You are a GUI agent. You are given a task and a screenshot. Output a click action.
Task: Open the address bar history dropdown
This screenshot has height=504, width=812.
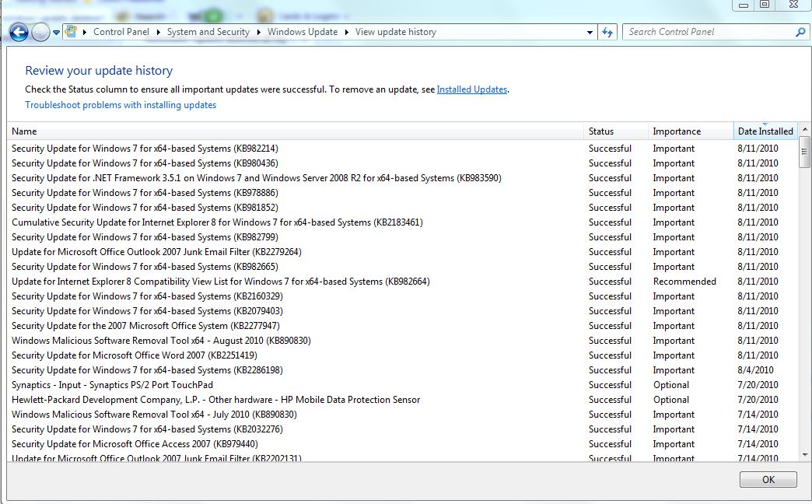590,32
